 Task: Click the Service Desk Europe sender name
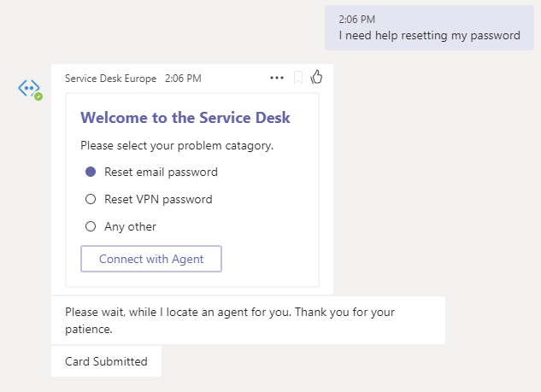(111, 79)
